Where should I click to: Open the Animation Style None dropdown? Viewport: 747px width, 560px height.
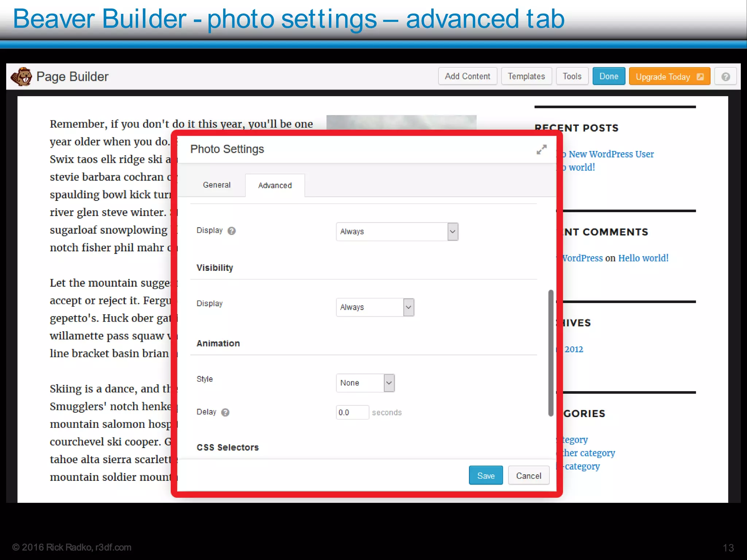[x=365, y=383]
